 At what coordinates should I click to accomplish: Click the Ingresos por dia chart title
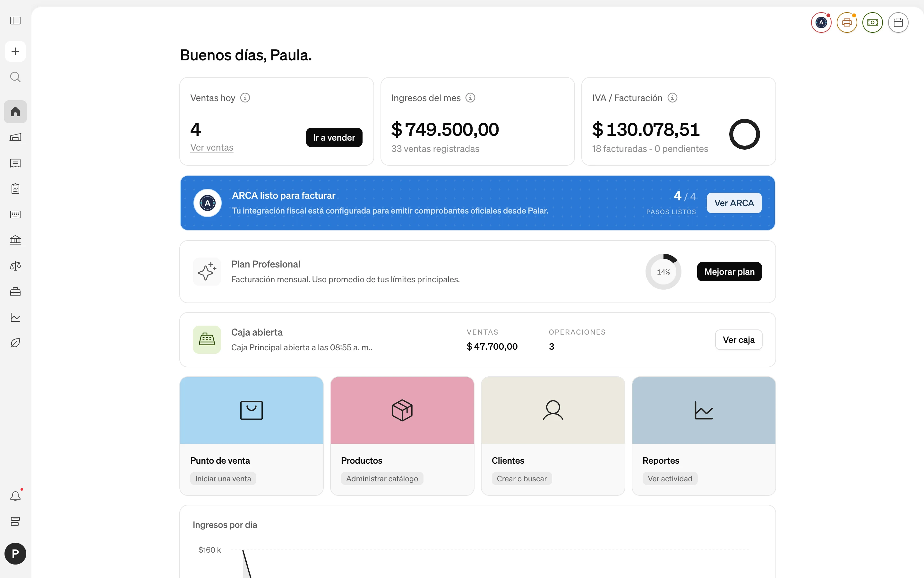point(225,525)
